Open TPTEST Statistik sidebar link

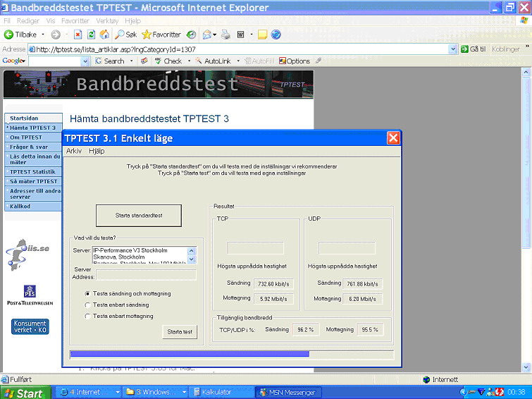(33, 171)
